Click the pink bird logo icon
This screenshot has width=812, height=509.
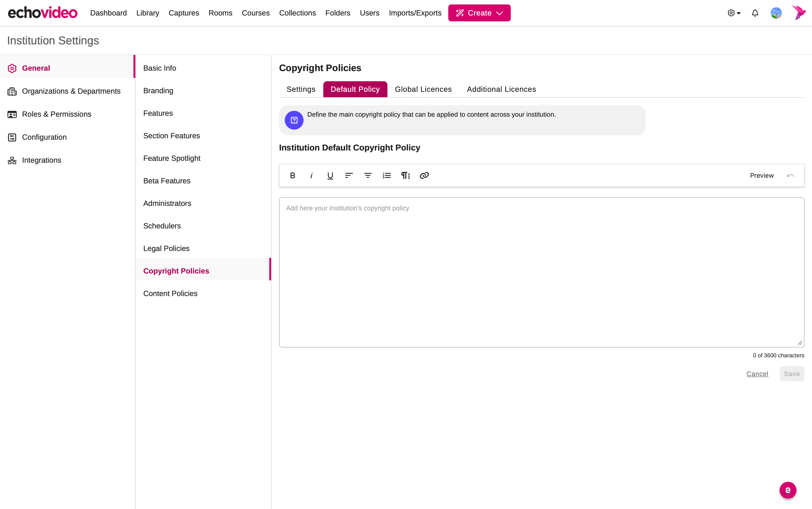(x=799, y=13)
